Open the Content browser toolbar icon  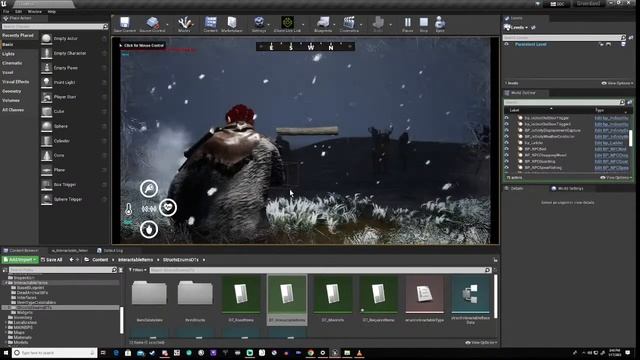click(x=211, y=24)
